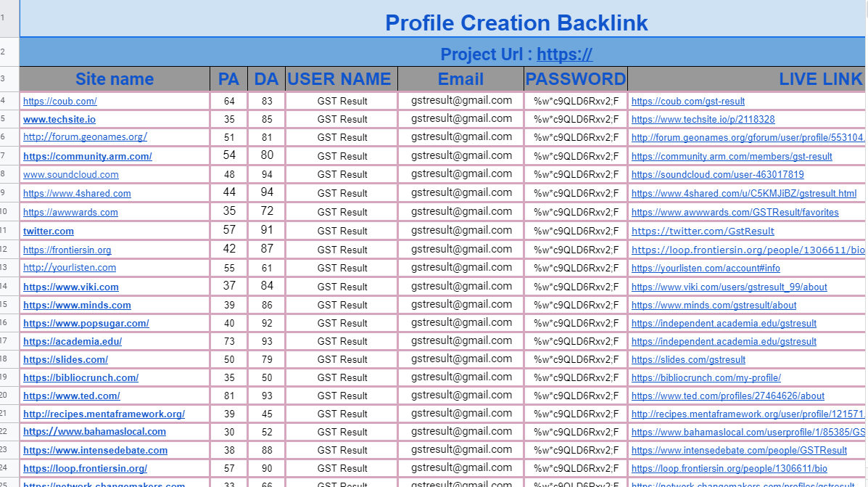The width and height of the screenshot is (868, 487).
Task: Select the PA column header cell
Action: [x=228, y=78]
